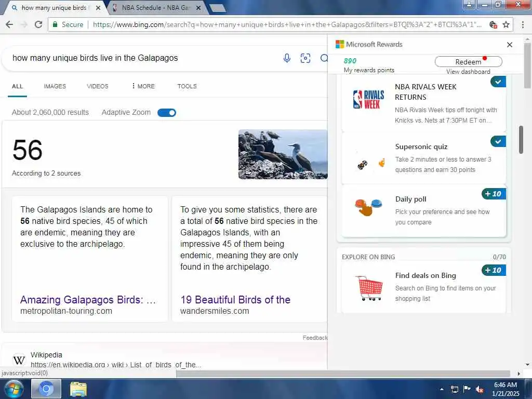
Task: Open File Explorer from taskbar
Action: click(x=78, y=389)
